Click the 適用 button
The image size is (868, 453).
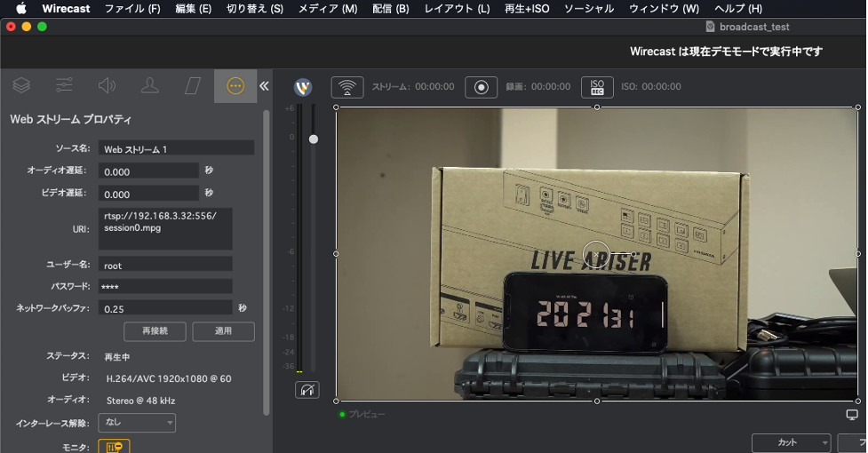[x=223, y=331]
